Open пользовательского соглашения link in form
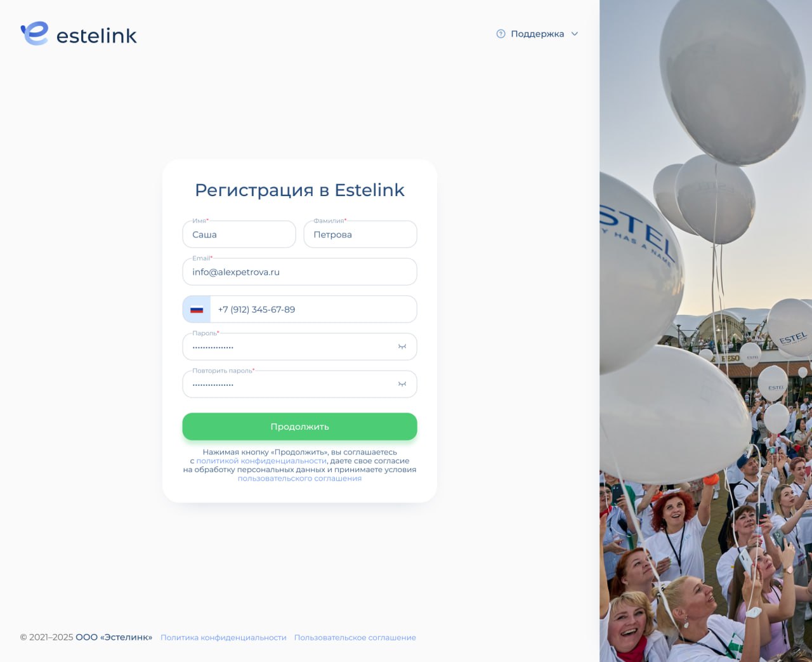 click(299, 479)
